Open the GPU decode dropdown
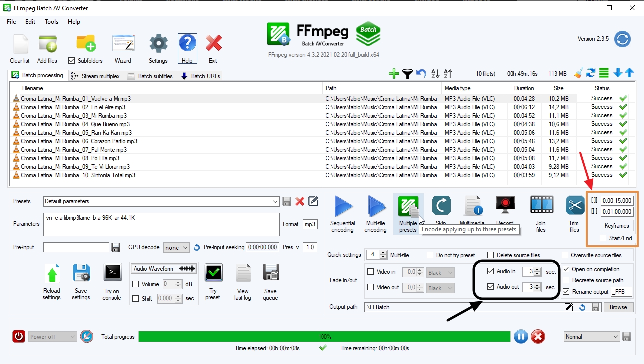 click(177, 247)
